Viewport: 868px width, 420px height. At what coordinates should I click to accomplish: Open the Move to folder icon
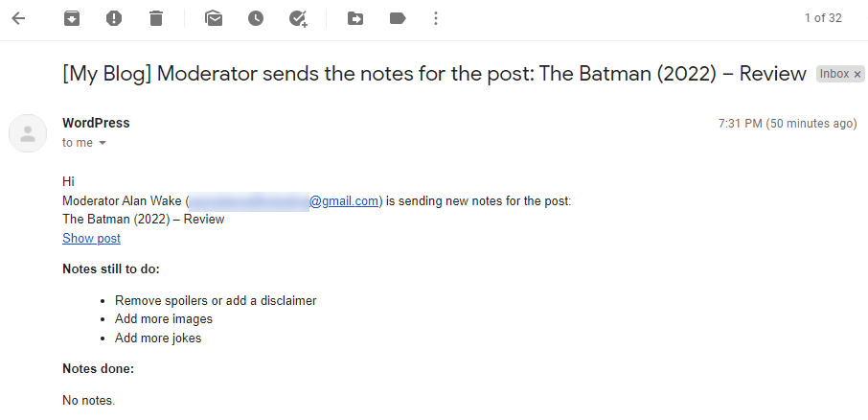pyautogui.click(x=355, y=18)
